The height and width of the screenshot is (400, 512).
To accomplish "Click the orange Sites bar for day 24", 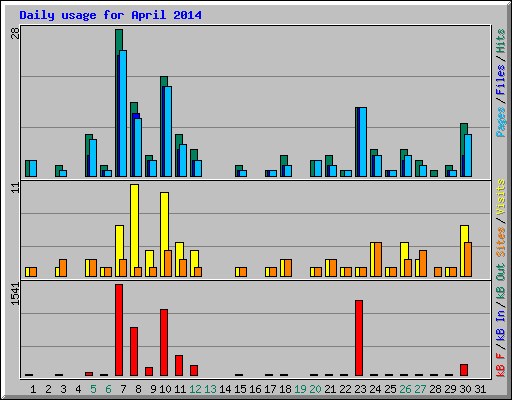I will click(378, 259).
